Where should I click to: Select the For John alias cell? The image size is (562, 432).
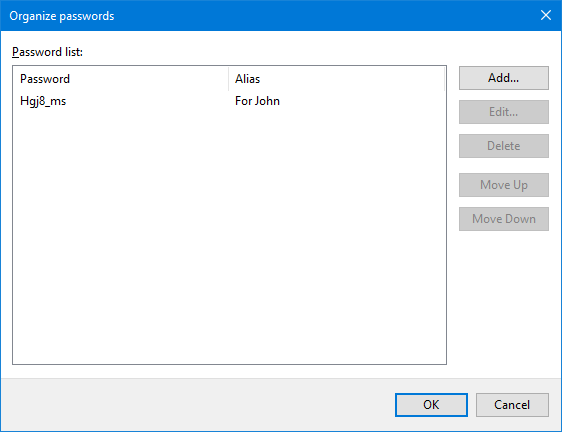pyautogui.click(x=257, y=101)
